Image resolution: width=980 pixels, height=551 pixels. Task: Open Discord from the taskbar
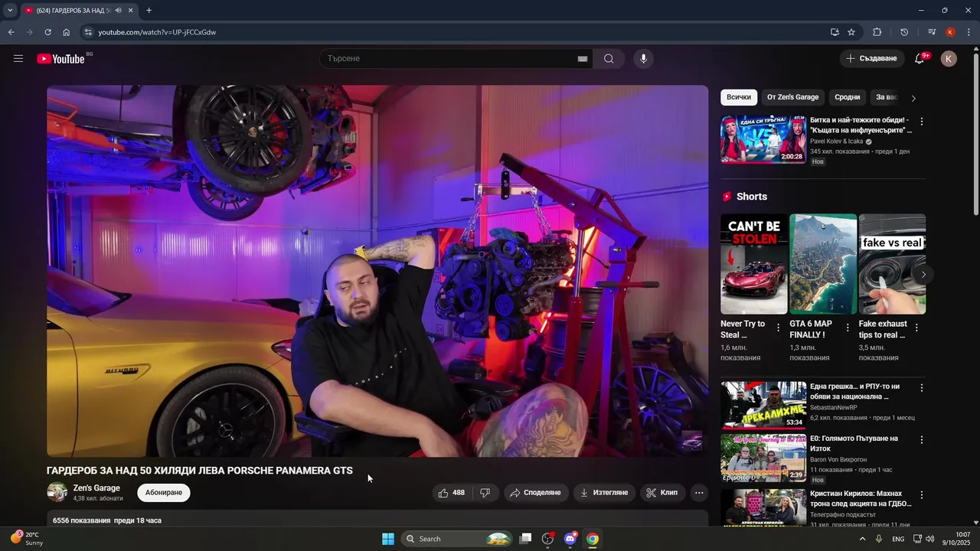coord(570,539)
